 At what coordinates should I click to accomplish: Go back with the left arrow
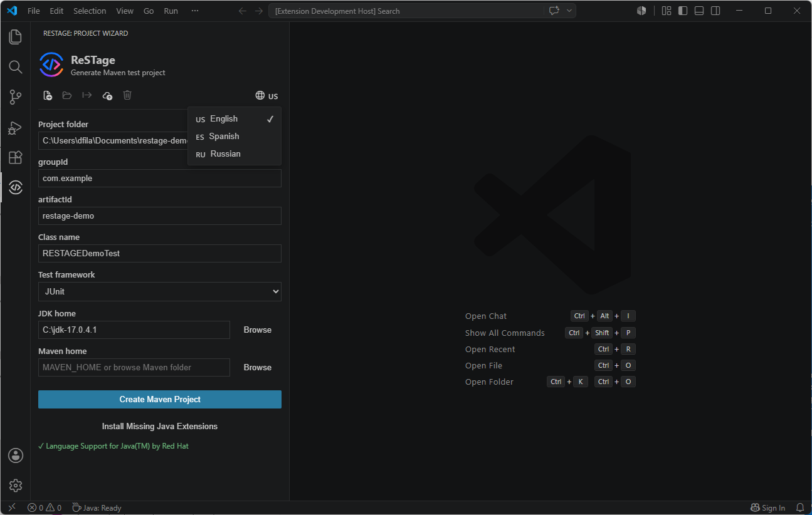(243, 11)
